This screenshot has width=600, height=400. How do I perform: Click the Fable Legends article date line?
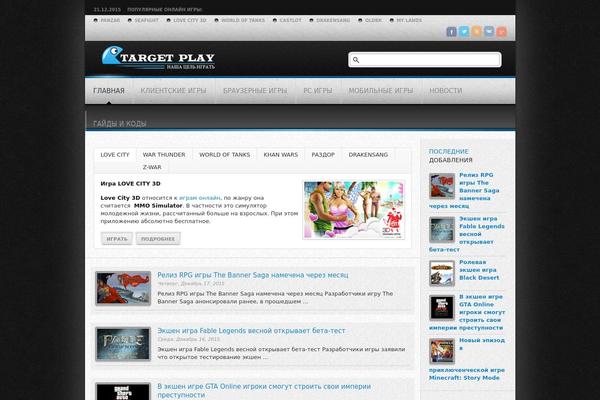(x=189, y=339)
